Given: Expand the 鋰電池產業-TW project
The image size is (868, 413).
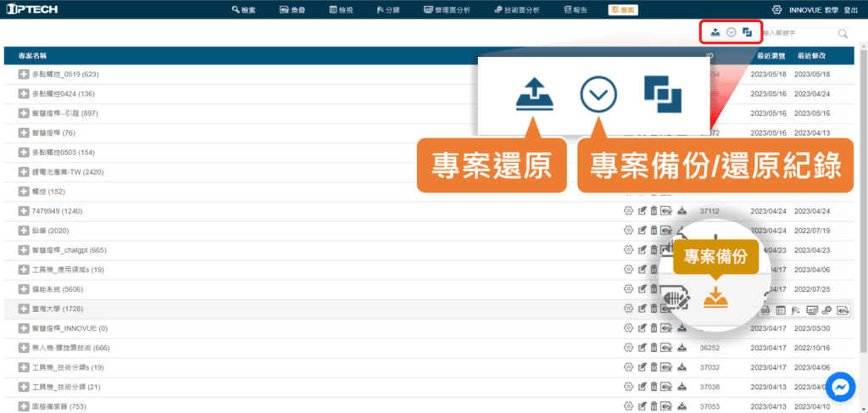Looking at the screenshot, I should (24, 172).
